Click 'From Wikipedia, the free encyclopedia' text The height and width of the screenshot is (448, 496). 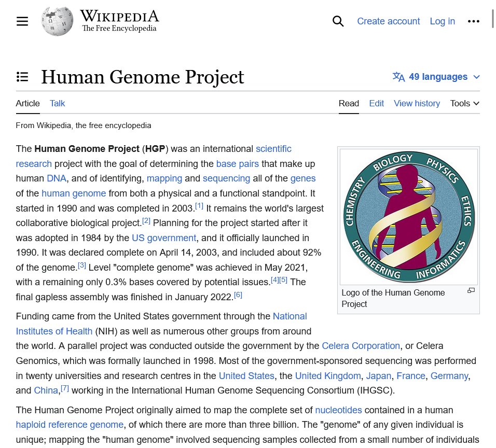point(84,125)
